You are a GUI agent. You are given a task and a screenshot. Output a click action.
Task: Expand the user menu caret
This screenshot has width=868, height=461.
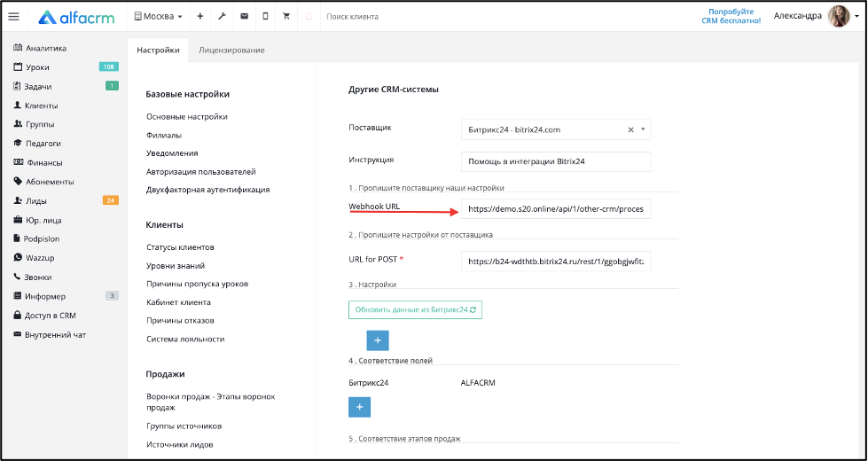pos(856,17)
